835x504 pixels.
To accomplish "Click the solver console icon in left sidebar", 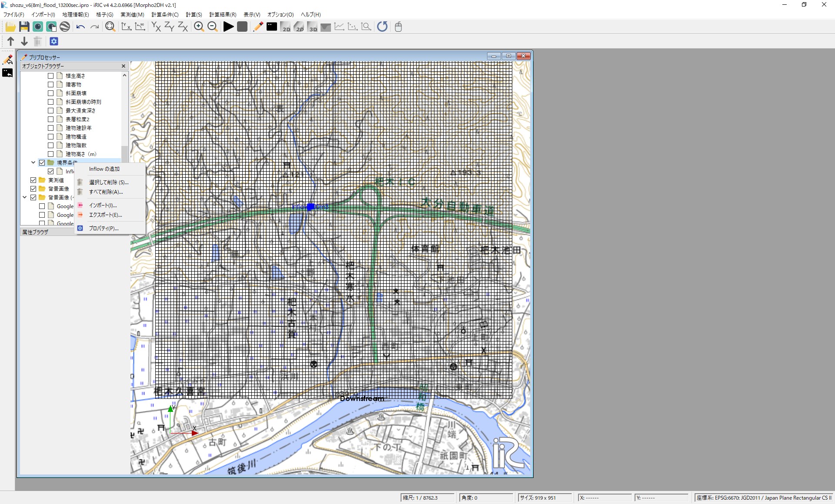I will 7,73.
